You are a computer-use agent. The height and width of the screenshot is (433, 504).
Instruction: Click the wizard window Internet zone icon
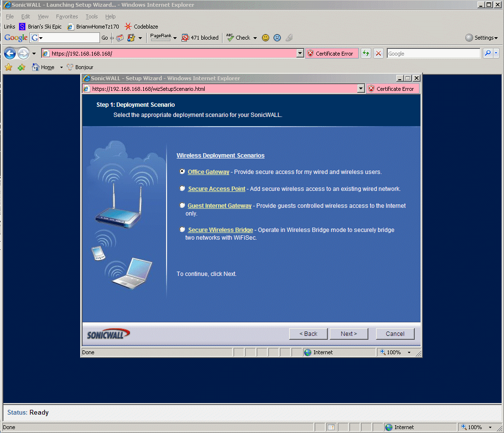click(308, 352)
